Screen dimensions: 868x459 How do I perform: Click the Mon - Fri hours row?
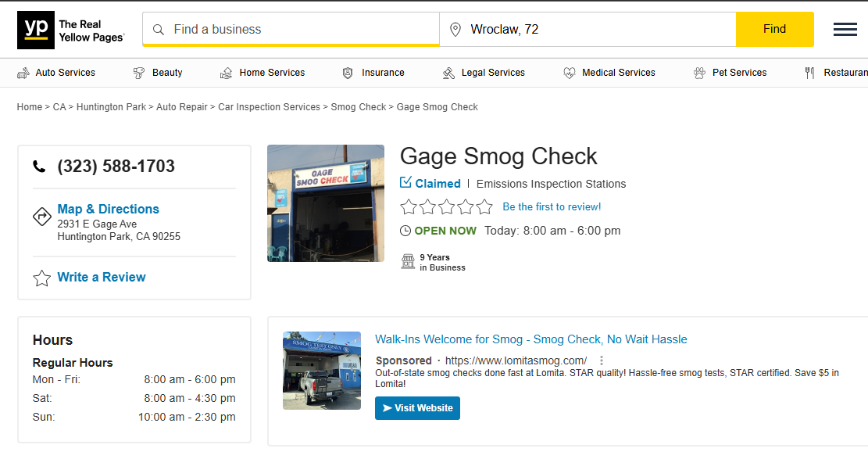(x=134, y=379)
